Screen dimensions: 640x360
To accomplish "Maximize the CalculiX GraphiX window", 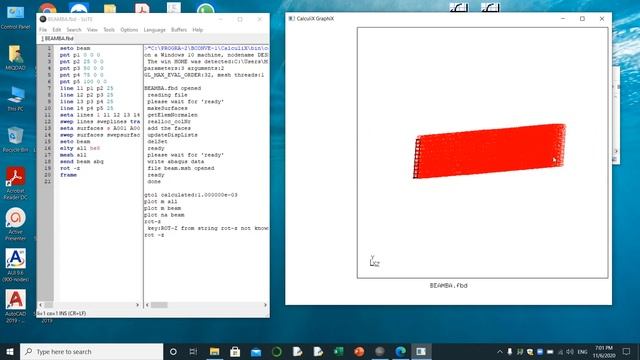I will (x=582, y=19).
